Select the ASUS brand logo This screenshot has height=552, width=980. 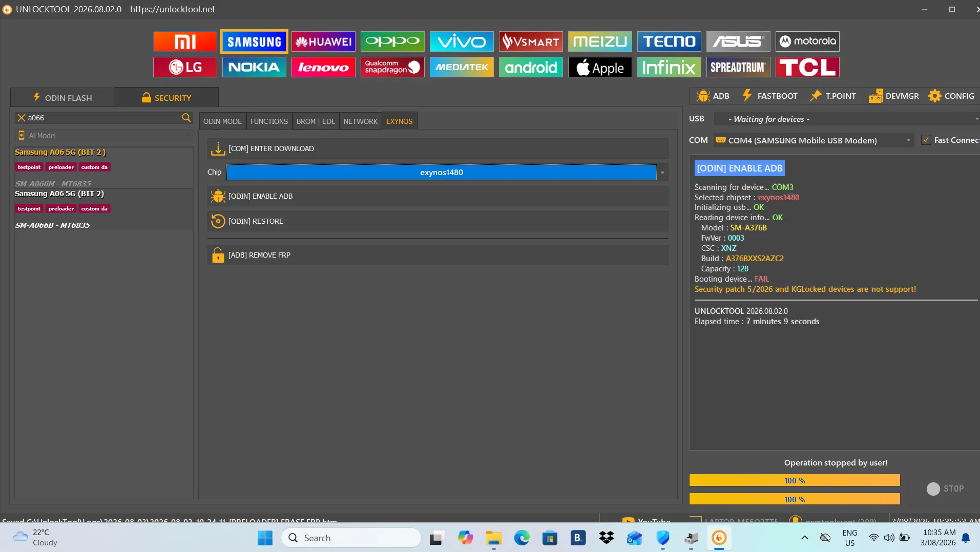pyautogui.click(x=738, y=41)
